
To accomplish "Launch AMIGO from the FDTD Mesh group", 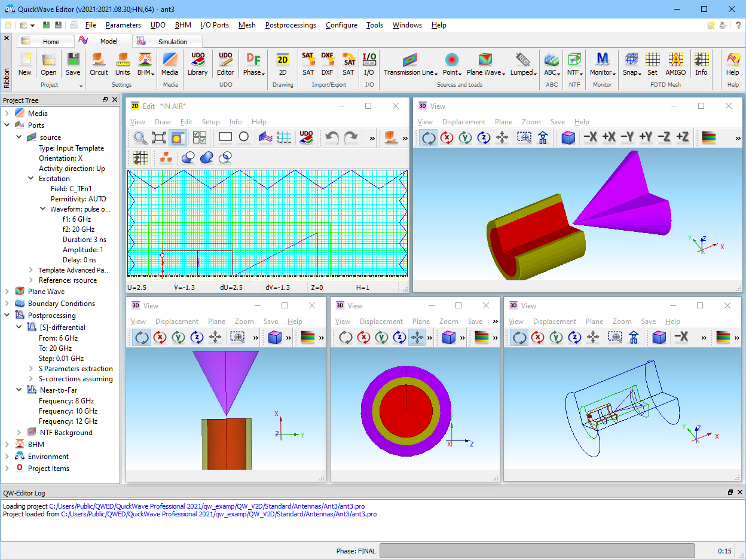I will tap(675, 65).
